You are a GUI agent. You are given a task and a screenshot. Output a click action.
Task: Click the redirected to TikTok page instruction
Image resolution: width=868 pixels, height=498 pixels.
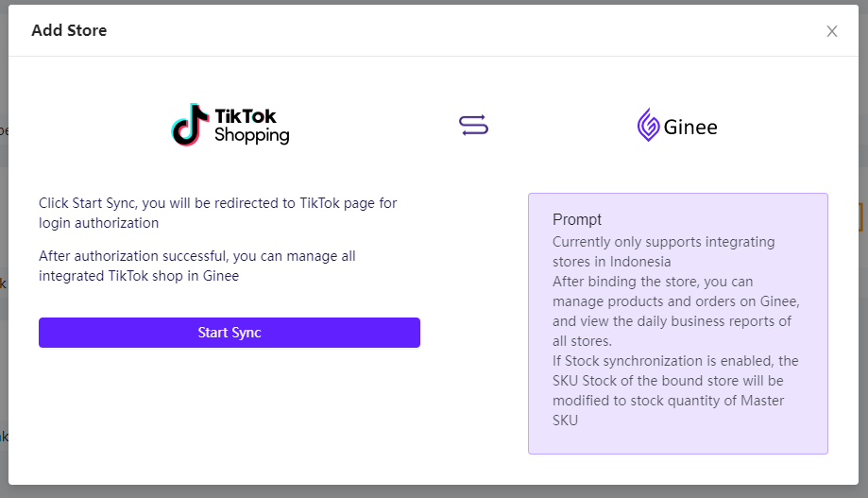point(217,203)
